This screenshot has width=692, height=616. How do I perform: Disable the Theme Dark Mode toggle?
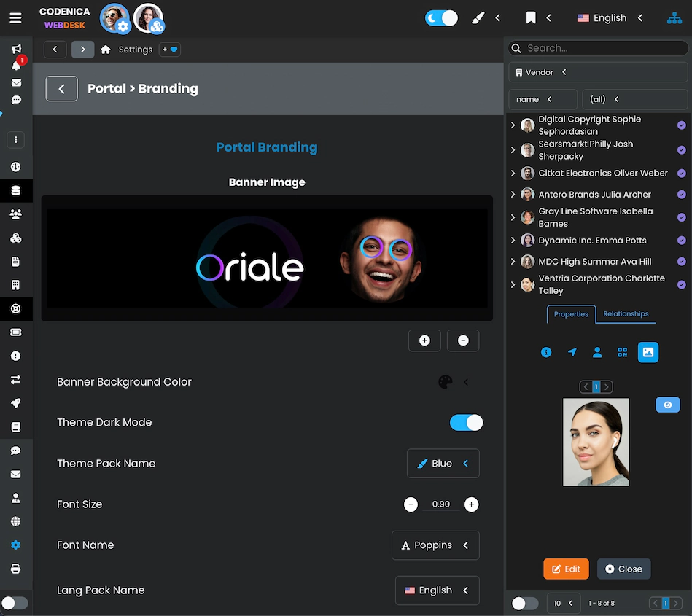pyautogui.click(x=466, y=422)
